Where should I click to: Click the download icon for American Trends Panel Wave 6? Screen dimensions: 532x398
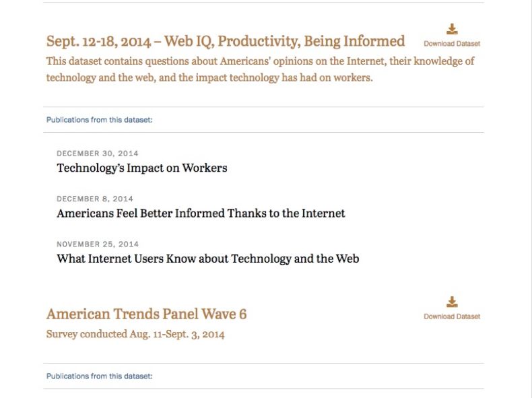(452, 302)
